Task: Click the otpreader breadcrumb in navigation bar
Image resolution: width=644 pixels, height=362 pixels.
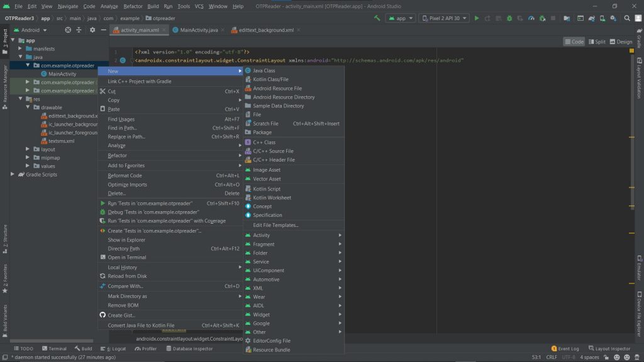Action: tap(160, 18)
